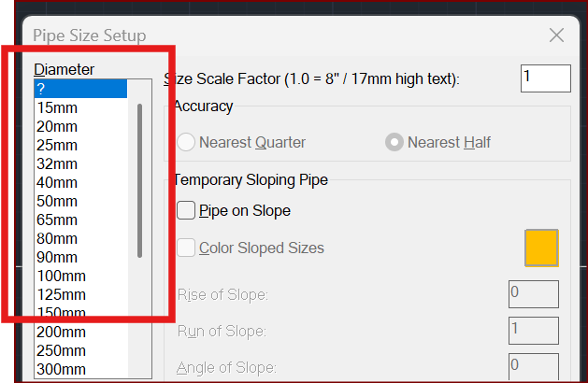
Task: Enable the Pipe on Slope checkbox
Action: pos(186,210)
